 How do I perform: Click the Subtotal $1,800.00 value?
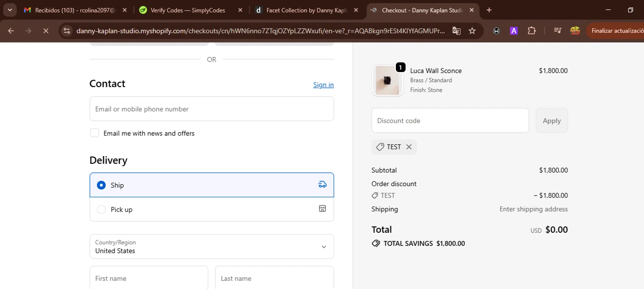pyautogui.click(x=553, y=170)
